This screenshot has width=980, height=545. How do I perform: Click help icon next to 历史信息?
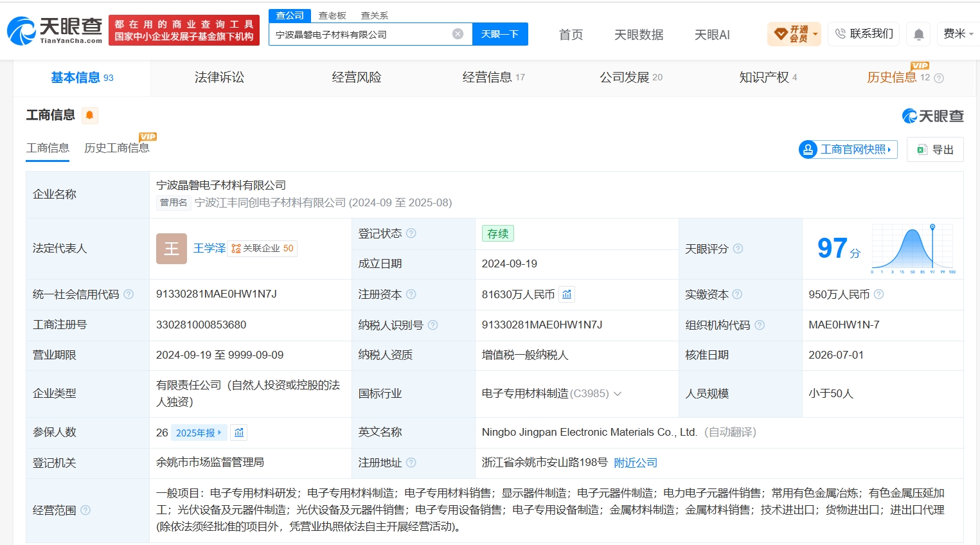point(939,78)
